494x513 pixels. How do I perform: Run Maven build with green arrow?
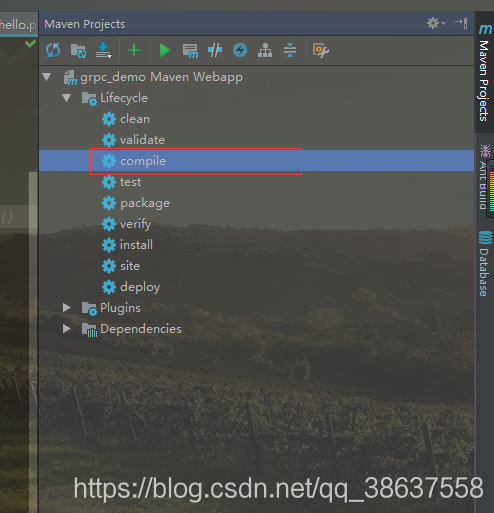(165, 51)
